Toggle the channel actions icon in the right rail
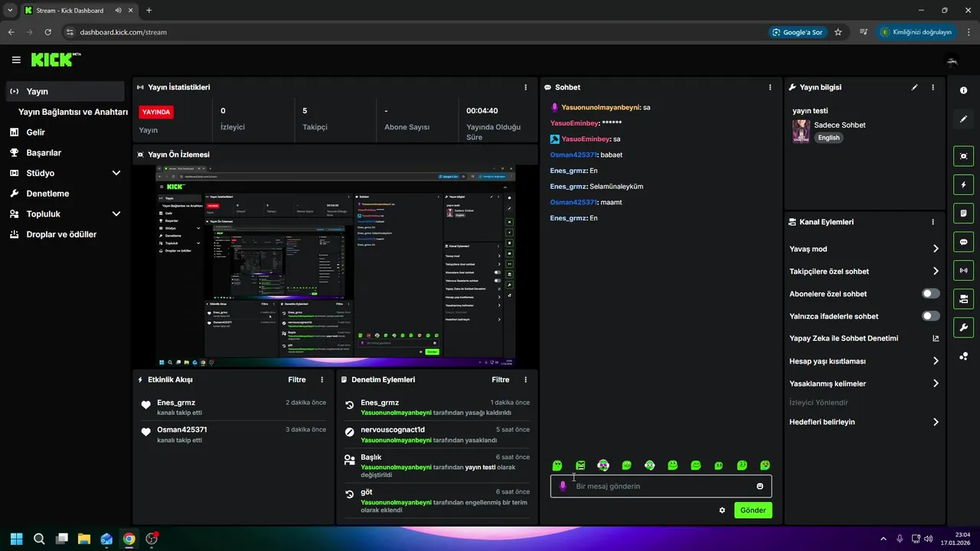Viewport: 980px width, 551px height. [963, 298]
